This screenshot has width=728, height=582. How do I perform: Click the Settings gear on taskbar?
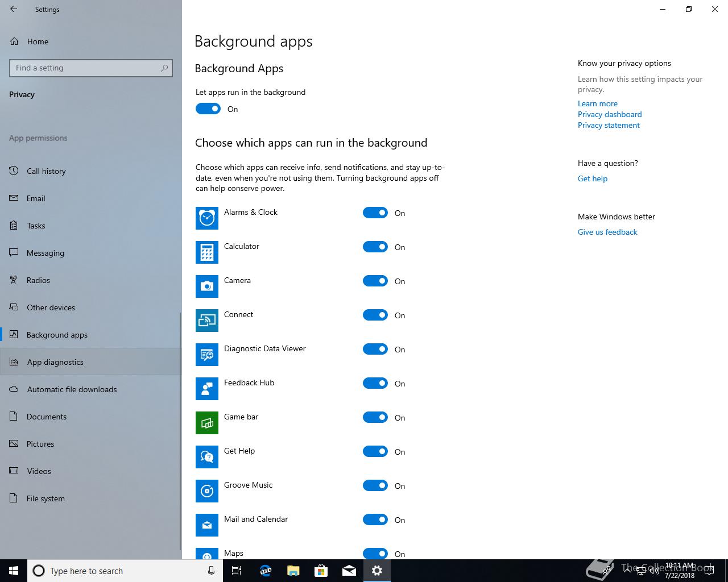coord(377,571)
